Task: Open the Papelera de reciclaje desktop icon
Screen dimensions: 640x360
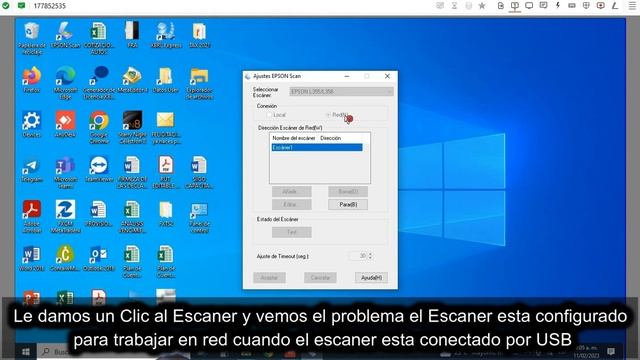Action: 31,38
